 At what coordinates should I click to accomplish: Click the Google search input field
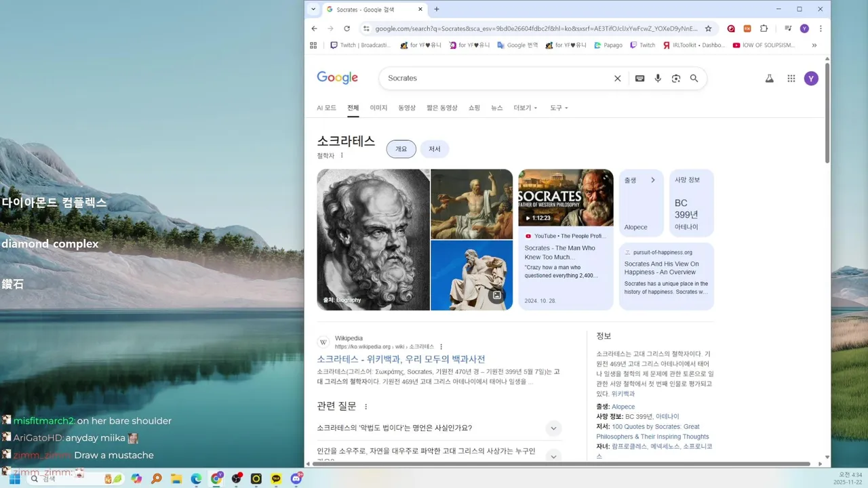click(497, 78)
